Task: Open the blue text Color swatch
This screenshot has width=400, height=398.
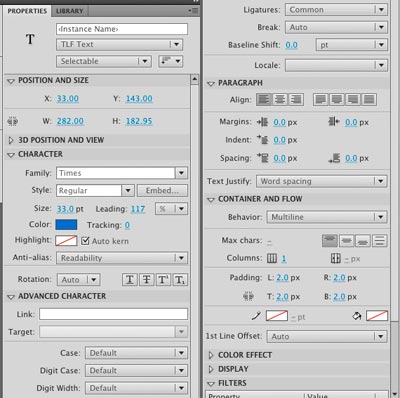Action: 66,225
